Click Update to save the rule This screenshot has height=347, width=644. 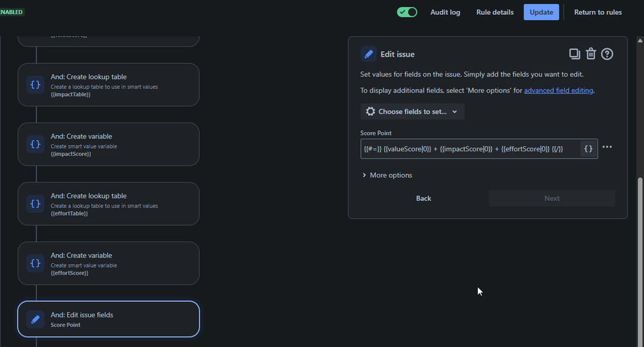542,12
